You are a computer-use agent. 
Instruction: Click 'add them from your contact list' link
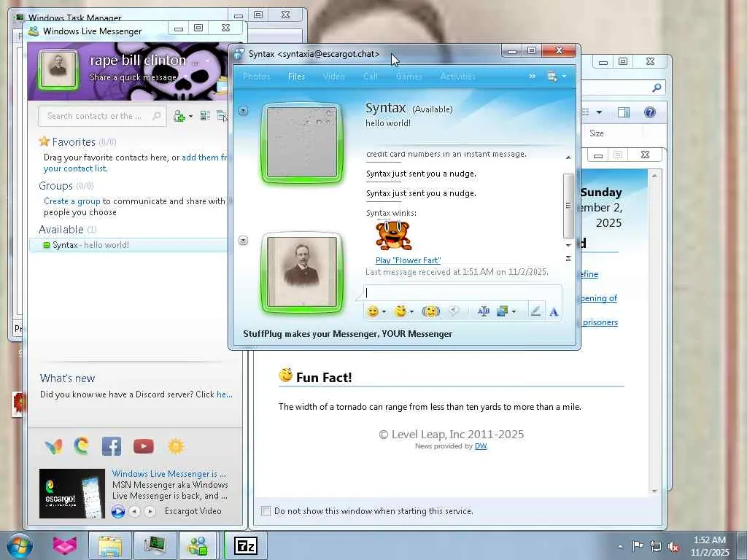coord(204,157)
